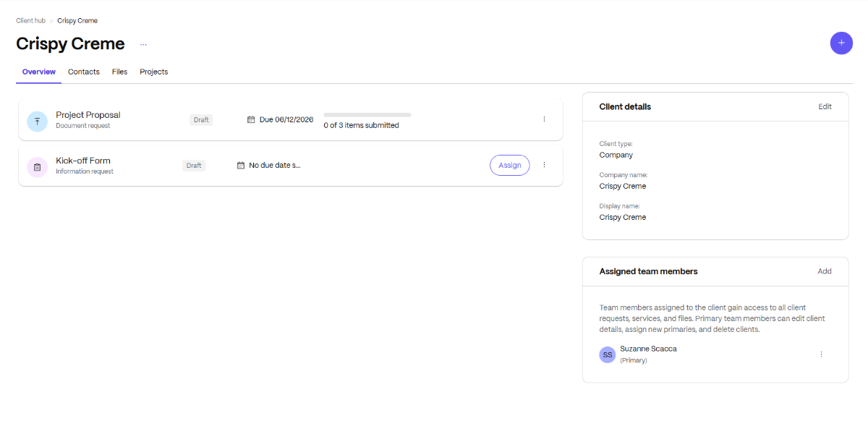
Task: Switch to the Files tab
Action: [119, 72]
